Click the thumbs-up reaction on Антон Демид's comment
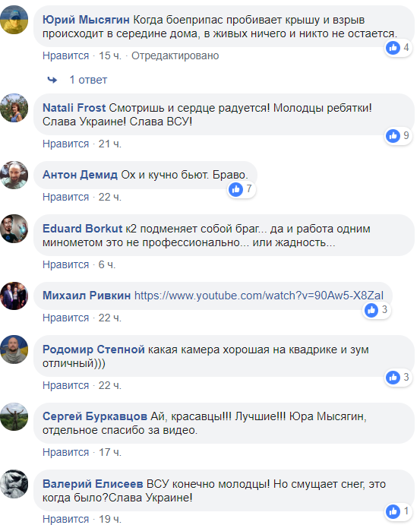This screenshot has width=420, height=525. click(x=235, y=189)
